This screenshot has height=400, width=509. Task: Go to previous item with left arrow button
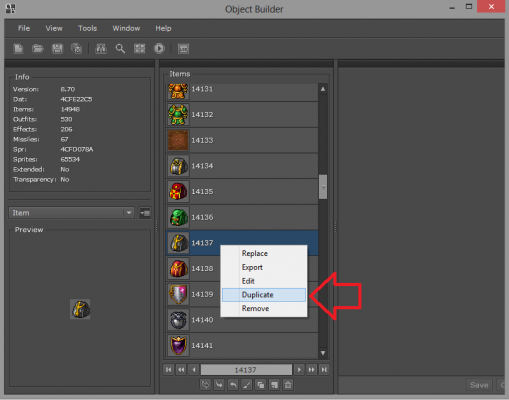point(194,369)
